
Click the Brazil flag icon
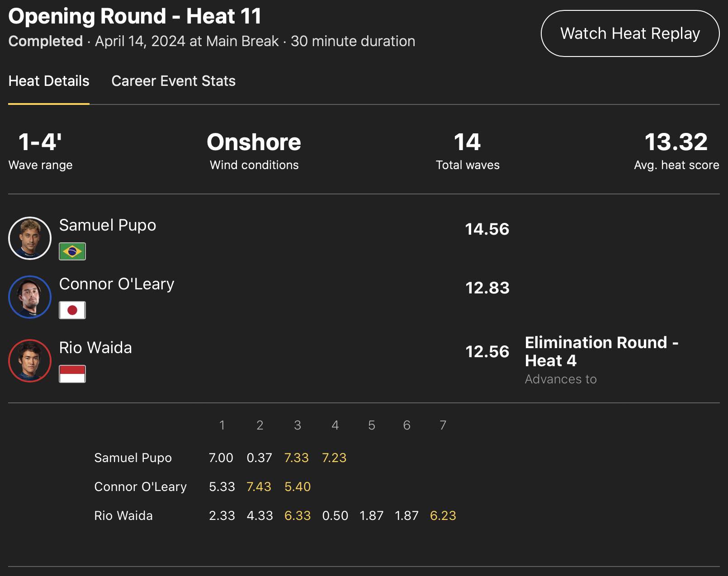72,251
